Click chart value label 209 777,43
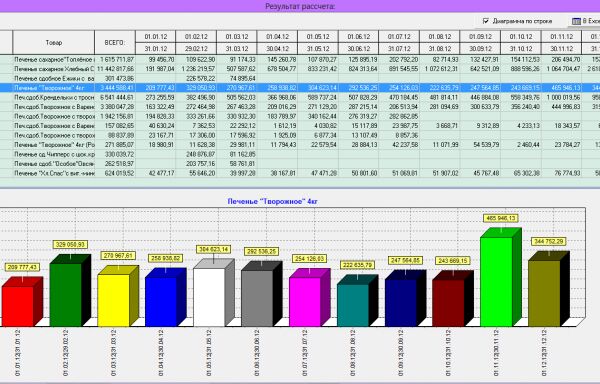The width and height of the screenshot is (600, 384). [22, 267]
